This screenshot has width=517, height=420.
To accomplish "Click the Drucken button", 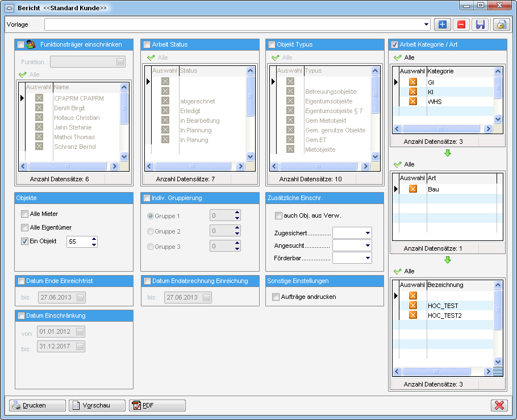I will (37, 405).
